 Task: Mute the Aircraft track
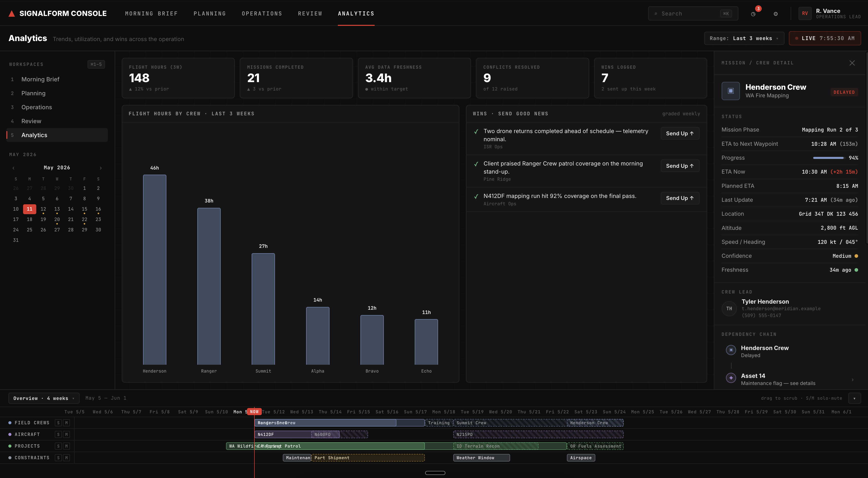tap(66, 435)
